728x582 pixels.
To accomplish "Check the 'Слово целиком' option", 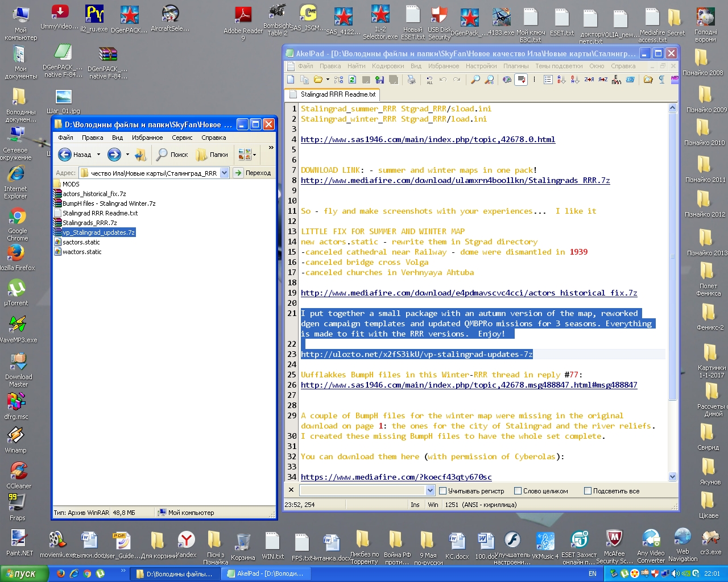I will click(x=518, y=491).
